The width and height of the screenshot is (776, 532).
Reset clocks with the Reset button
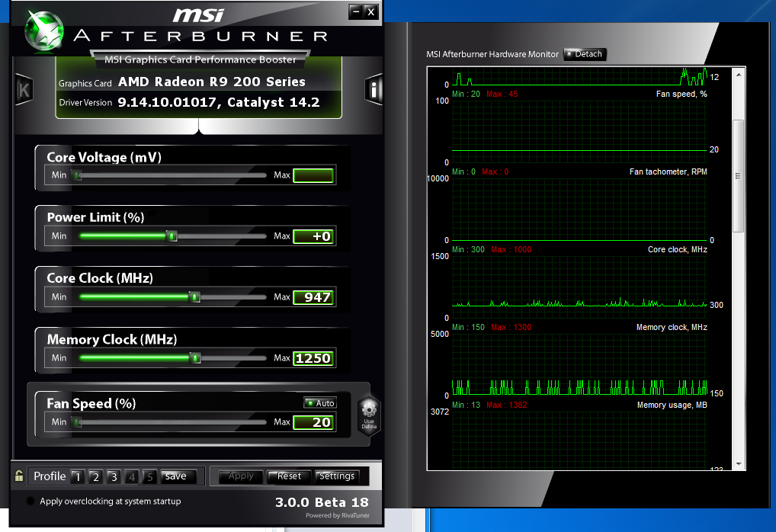(289, 476)
